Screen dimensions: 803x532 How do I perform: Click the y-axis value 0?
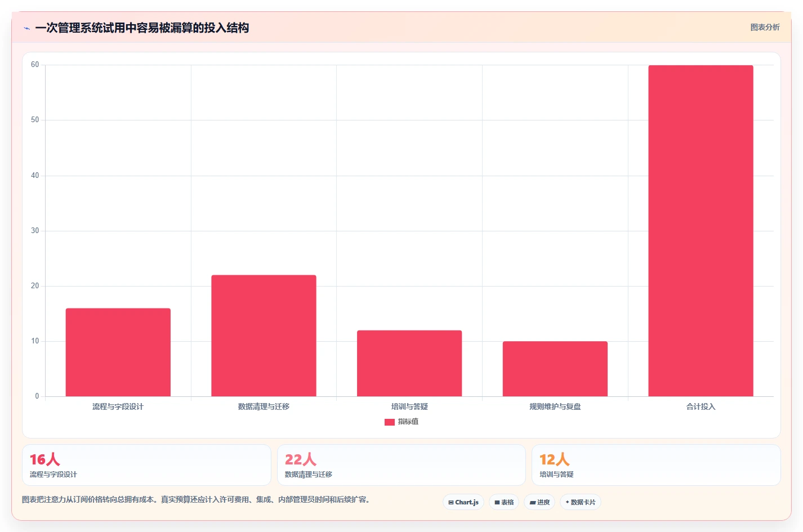[x=37, y=396]
